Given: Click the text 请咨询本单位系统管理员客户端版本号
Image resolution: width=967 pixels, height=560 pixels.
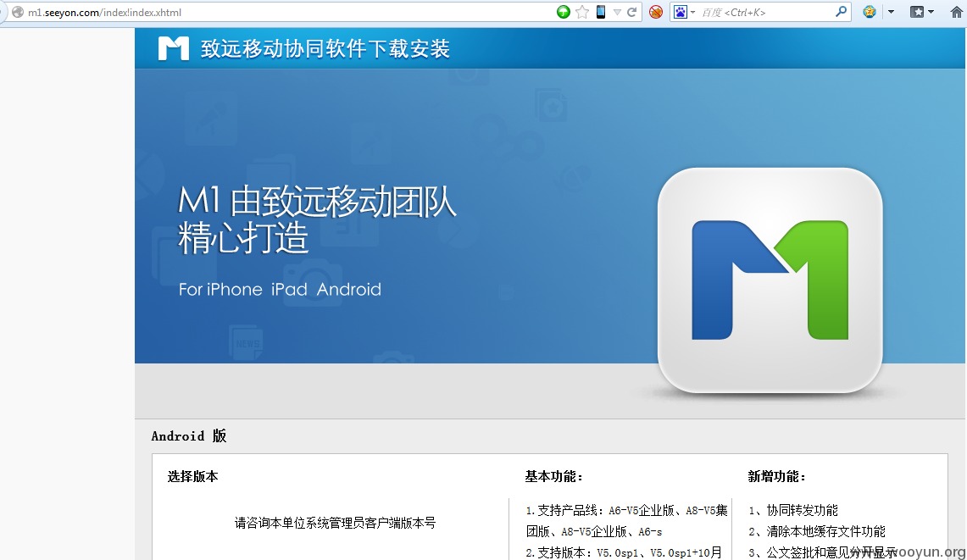Looking at the screenshot, I should click(x=335, y=523).
